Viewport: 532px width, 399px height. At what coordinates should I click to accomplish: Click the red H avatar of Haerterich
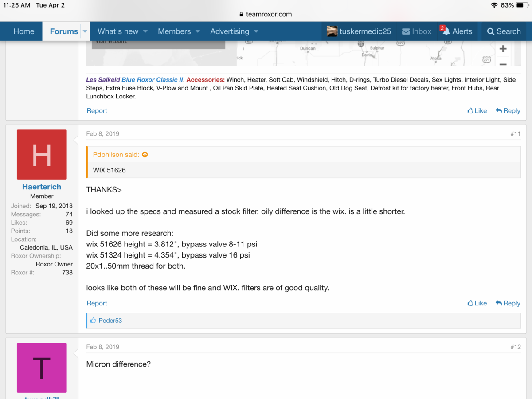[41, 154]
